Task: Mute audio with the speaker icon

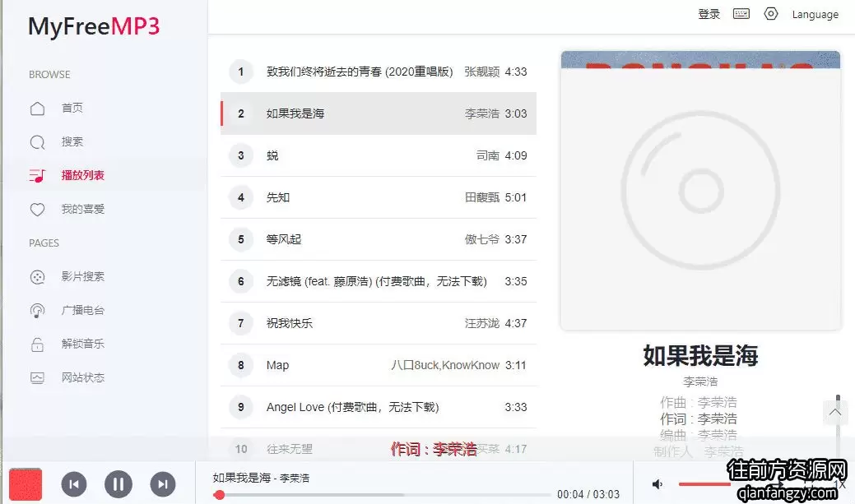Action: pyautogui.click(x=658, y=483)
